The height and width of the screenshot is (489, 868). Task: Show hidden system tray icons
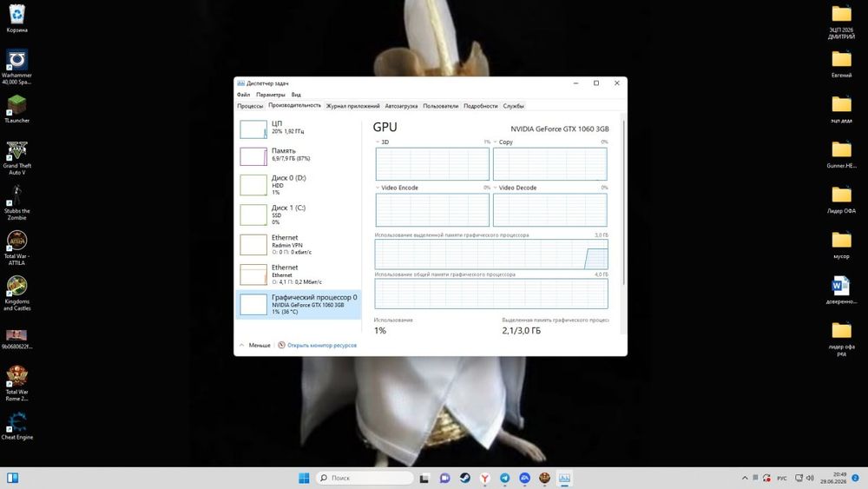[x=745, y=478]
